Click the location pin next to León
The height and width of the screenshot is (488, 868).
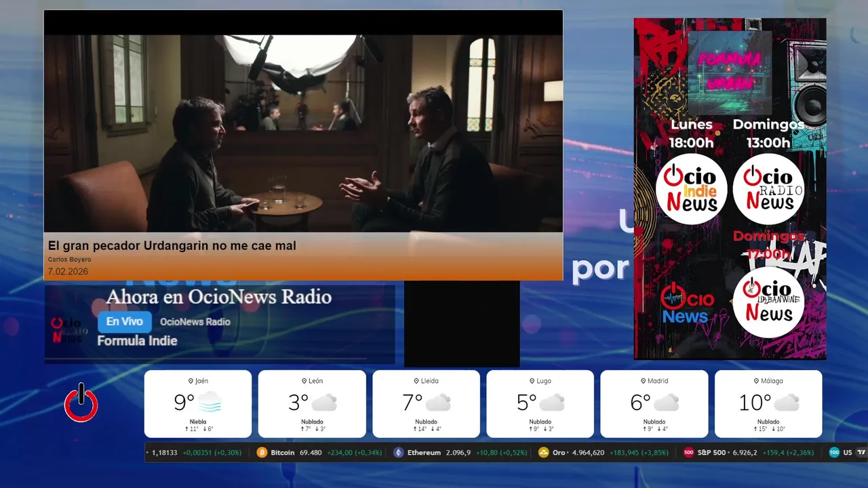(x=303, y=381)
